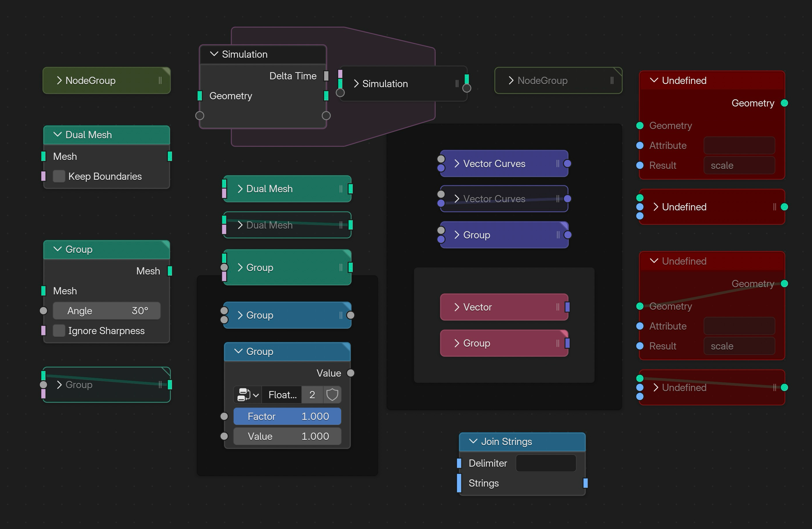Click the Value output socket on blue Group node
Screen dimensions: 812x529
coord(350,373)
